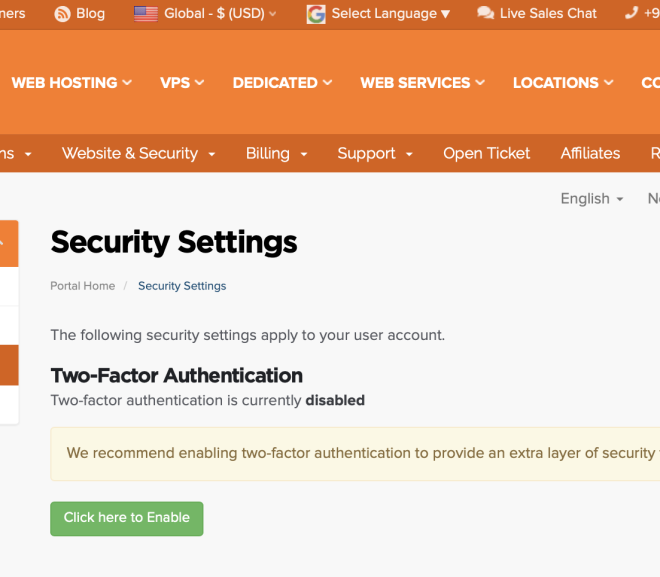Open the Website & Security submenu
Screen dimensions: 660x577
click(139, 154)
